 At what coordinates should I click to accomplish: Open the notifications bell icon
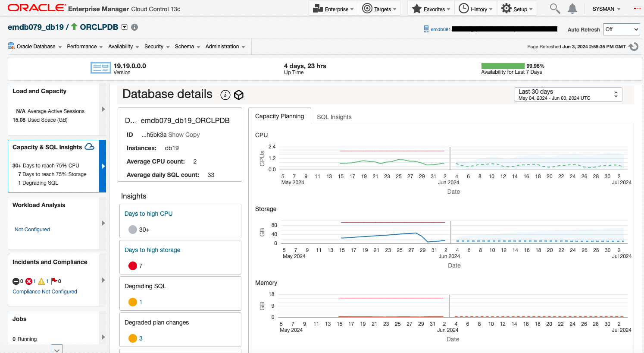[x=572, y=9]
